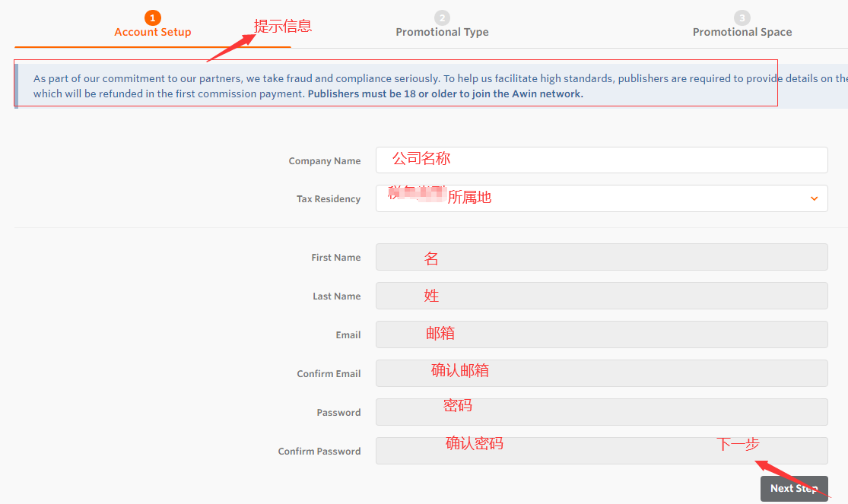Switch to the Account Setup tab
The height and width of the screenshot is (504, 848).
pyautogui.click(x=153, y=32)
